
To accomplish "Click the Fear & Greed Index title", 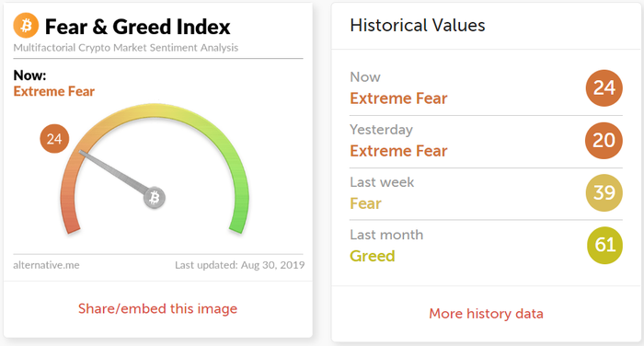I will (x=138, y=27).
